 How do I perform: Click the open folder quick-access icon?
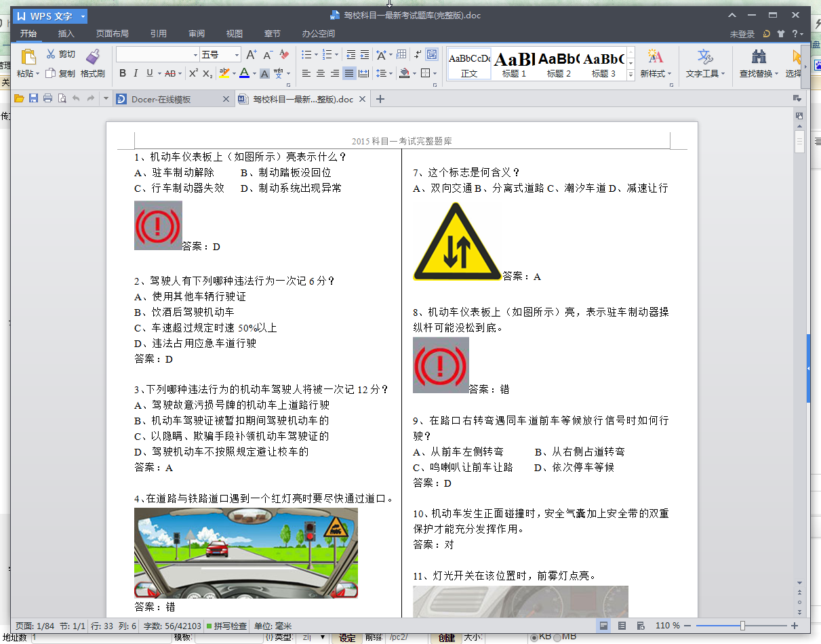coord(19,99)
